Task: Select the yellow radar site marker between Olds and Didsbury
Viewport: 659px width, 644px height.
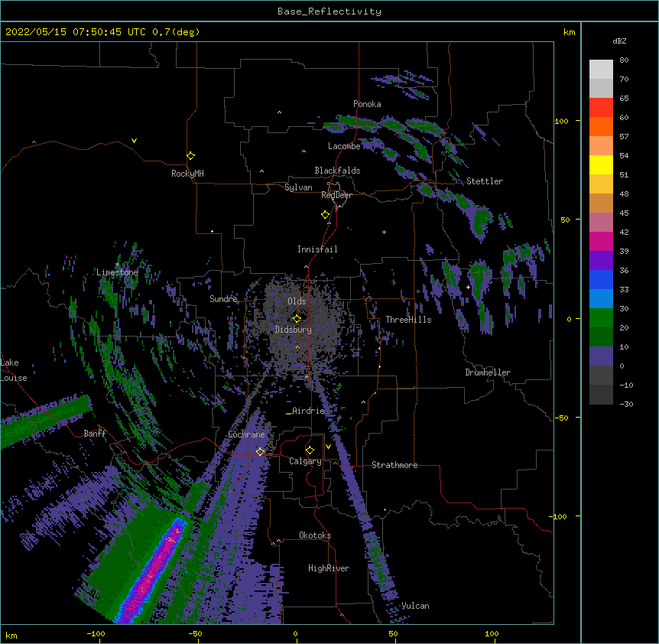Action: [x=297, y=318]
